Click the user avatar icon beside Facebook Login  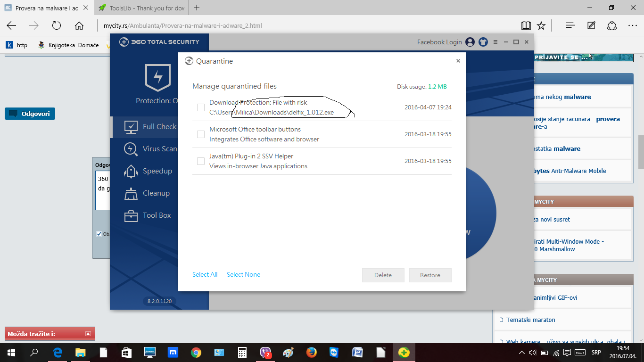(470, 42)
